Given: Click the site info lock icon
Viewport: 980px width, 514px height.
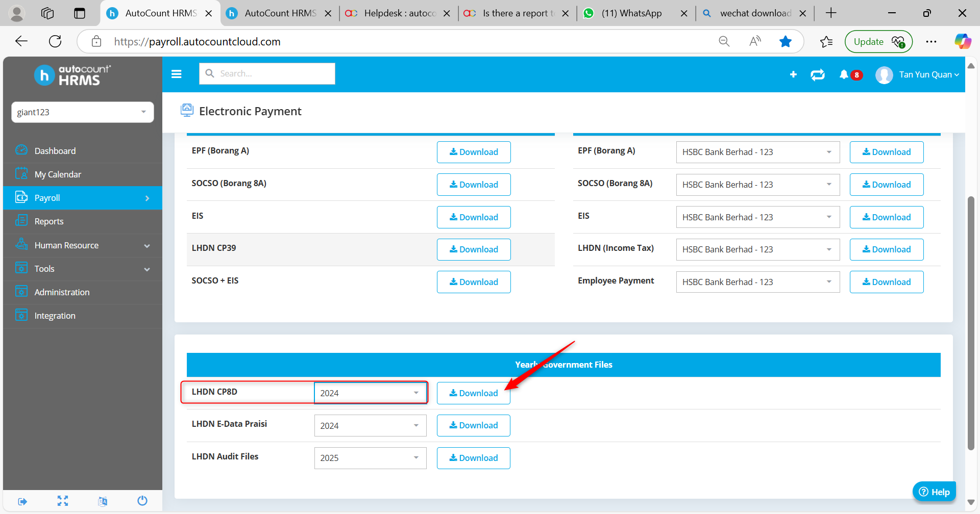Looking at the screenshot, I should (96, 41).
